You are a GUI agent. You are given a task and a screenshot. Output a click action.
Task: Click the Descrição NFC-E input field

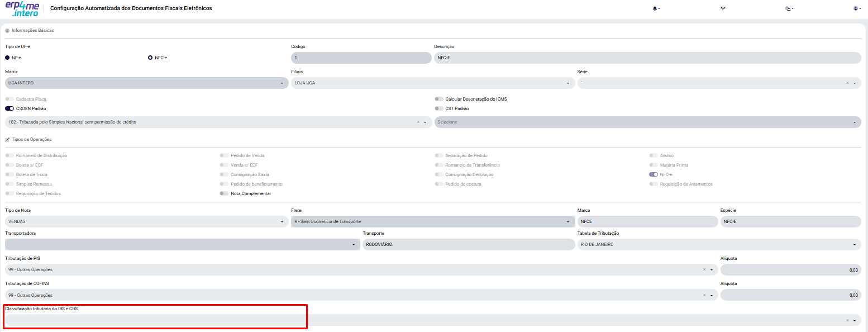pyautogui.click(x=647, y=58)
